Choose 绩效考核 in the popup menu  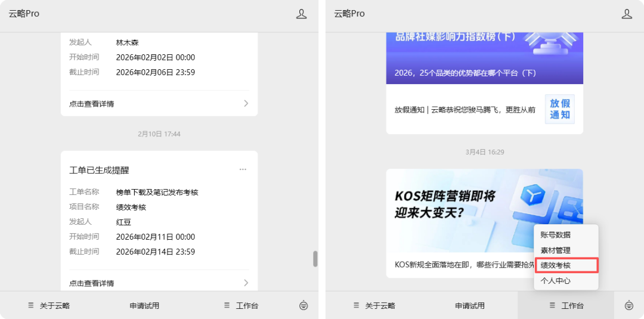(555, 265)
